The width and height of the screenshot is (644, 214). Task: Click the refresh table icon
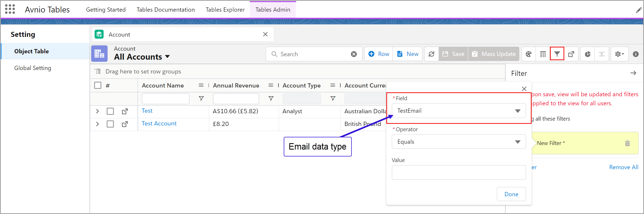pos(431,54)
